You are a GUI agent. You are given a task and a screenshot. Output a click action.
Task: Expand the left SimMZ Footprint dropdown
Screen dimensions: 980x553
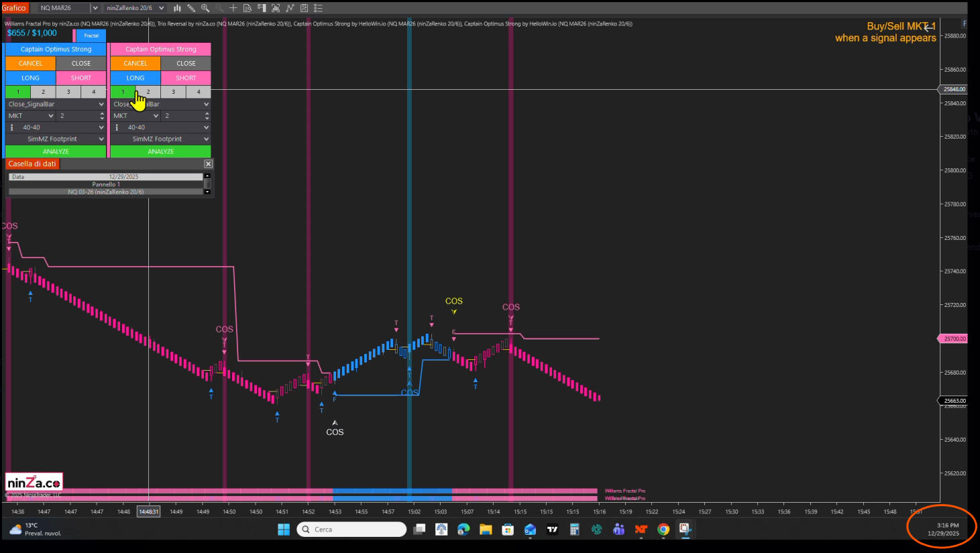tap(101, 139)
